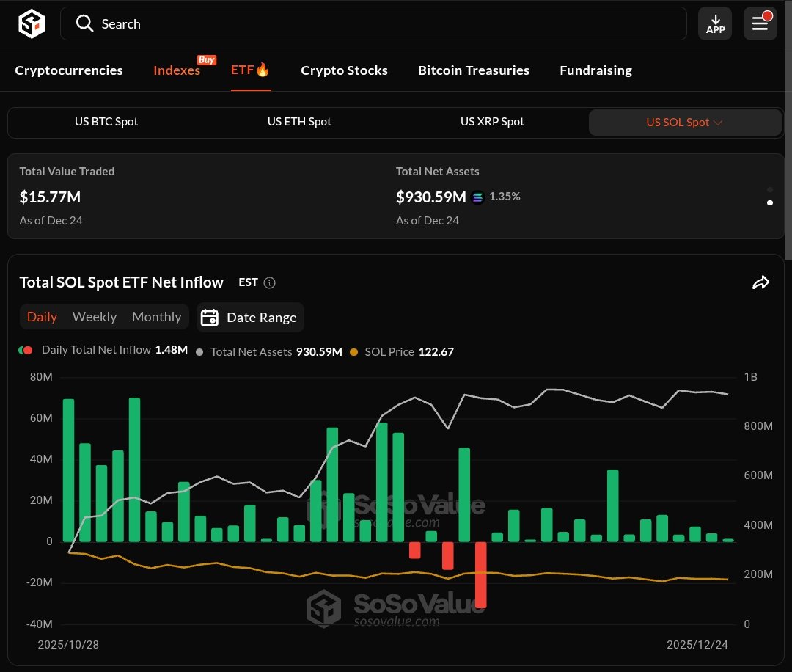Image resolution: width=792 pixels, height=672 pixels.
Task: Click the calendar icon for Date Range
Action: pyautogui.click(x=210, y=317)
